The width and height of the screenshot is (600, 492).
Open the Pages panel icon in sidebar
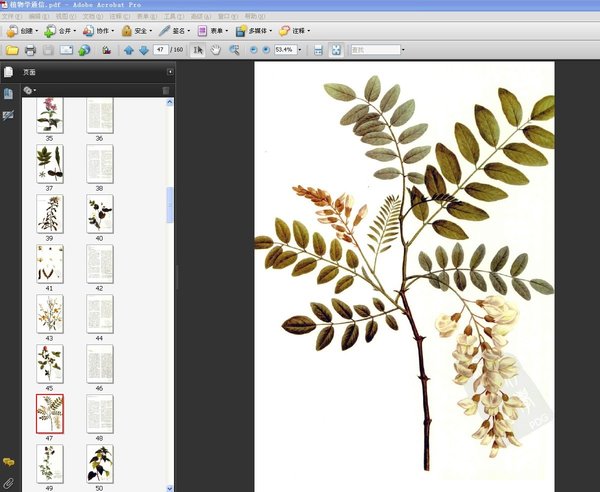pos(9,72)
